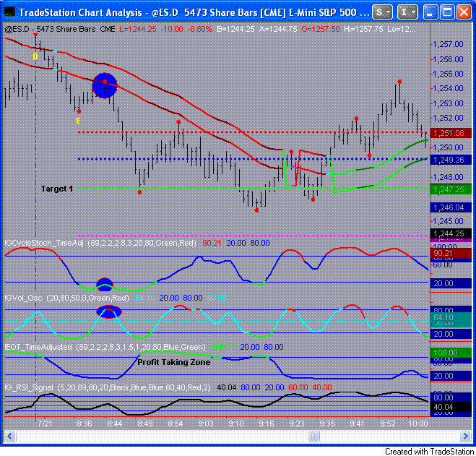Click the left arrow of horizontal scrollbar
The image size is (476, 456).
pos(10,436)
